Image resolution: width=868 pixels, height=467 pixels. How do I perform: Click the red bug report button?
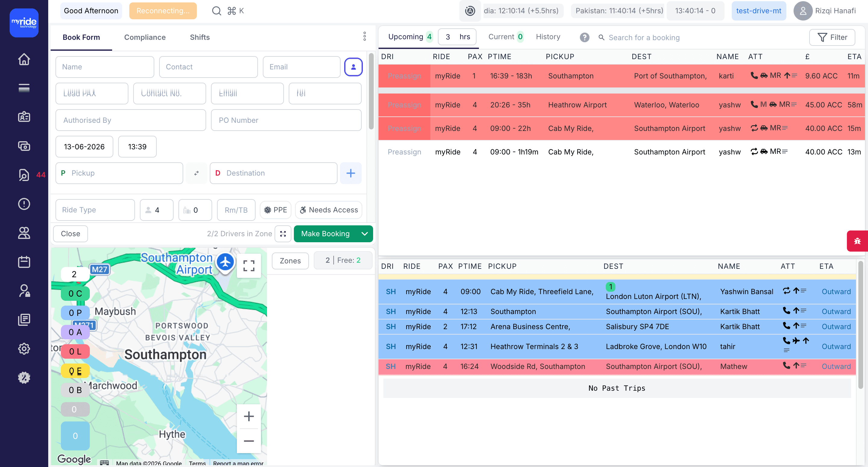coord(857,241)
